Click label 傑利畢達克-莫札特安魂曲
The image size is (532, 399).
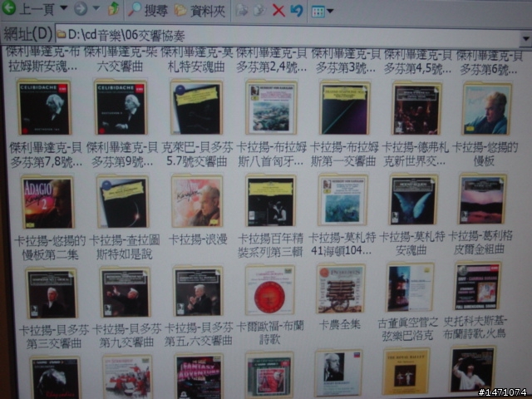coord(197,59)
